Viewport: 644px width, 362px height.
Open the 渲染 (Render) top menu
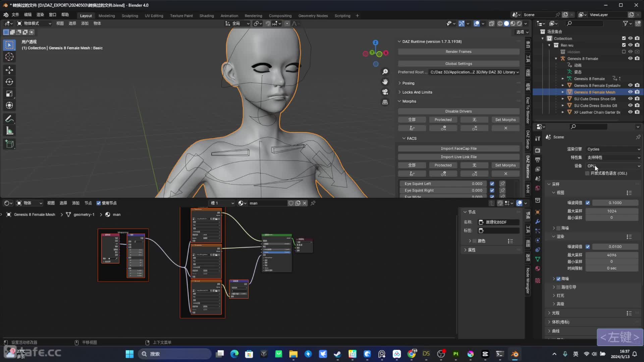[40, 15]
